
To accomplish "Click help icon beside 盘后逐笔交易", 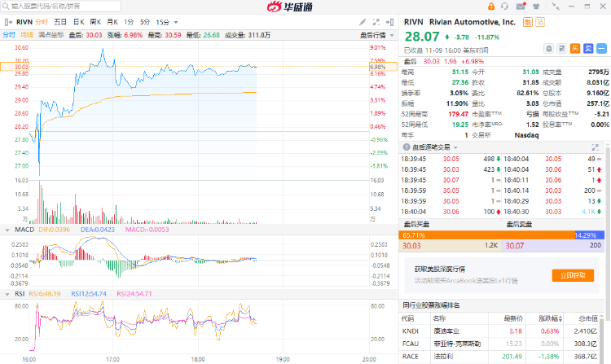I will coord(407,147).
